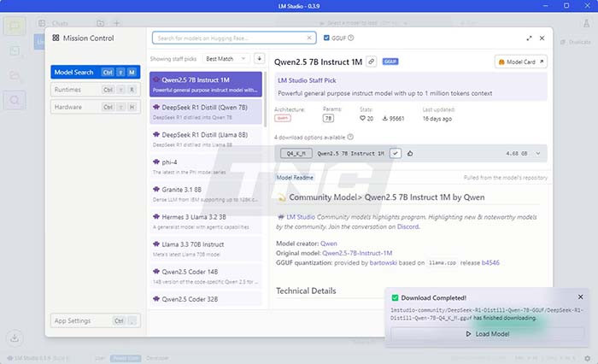Open the Qwen model creator link
Image resolution: width=598 pixels, height=364 pixels.
328,244
